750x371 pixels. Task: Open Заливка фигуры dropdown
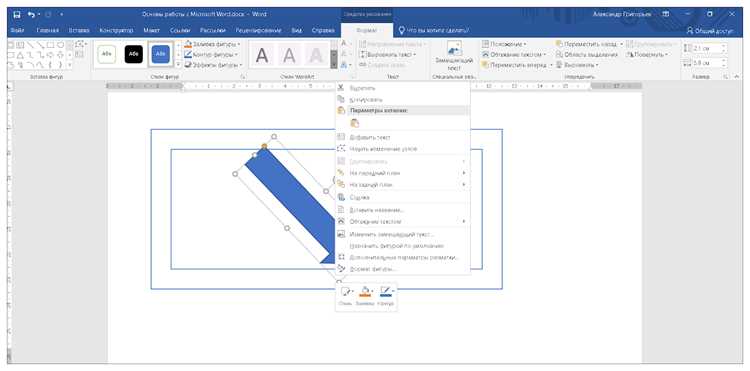[212, 44]
